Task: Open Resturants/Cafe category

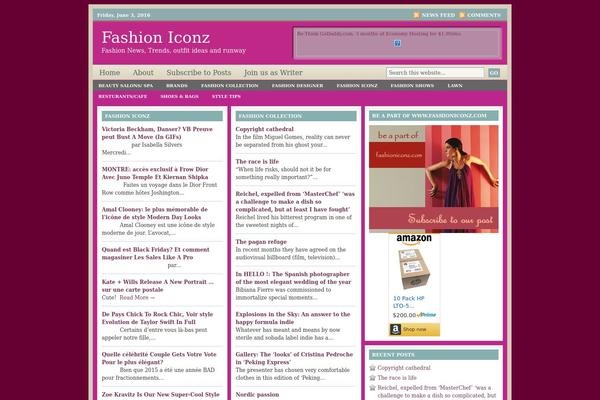Action: click(x=122, y=96)
